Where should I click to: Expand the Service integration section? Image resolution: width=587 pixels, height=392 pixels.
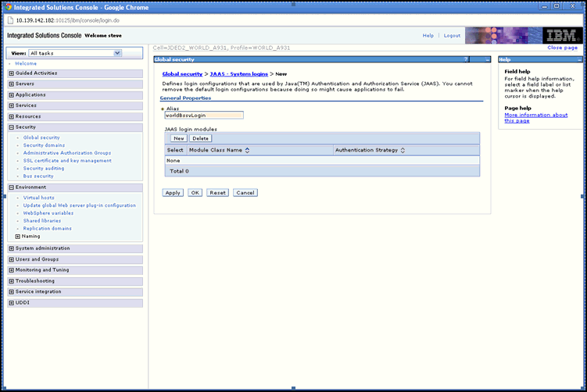tap(11, 292)
